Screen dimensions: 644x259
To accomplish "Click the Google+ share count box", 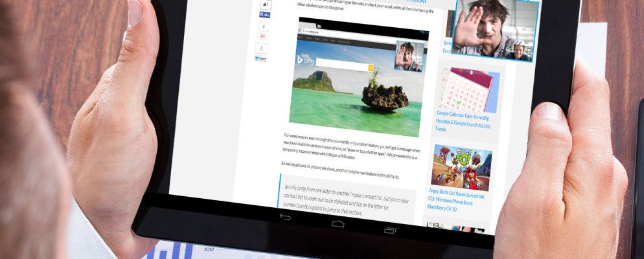I will (263, 27).
